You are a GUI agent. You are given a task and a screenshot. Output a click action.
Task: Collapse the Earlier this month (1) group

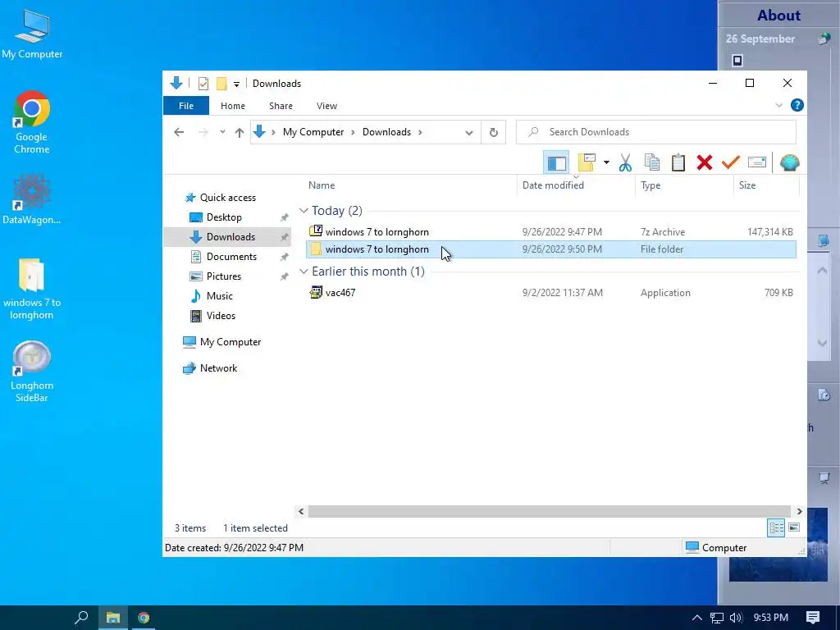tap(304, 272)
